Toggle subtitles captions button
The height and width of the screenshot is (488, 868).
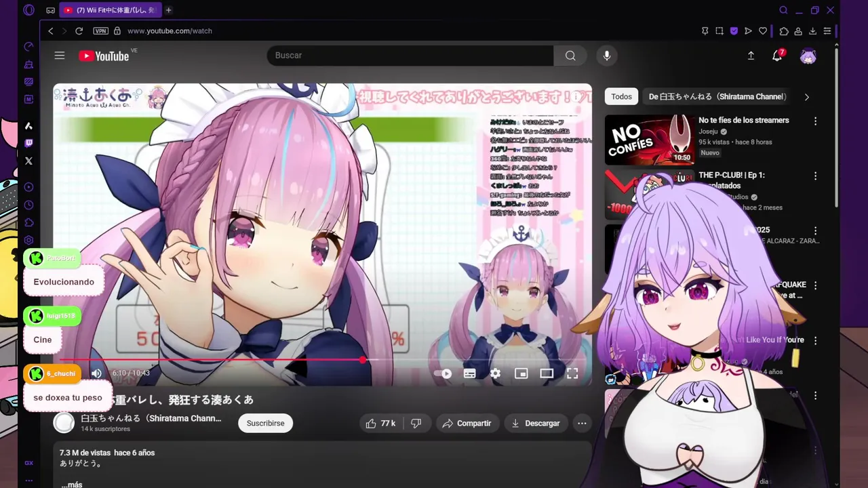coord(469,373)
